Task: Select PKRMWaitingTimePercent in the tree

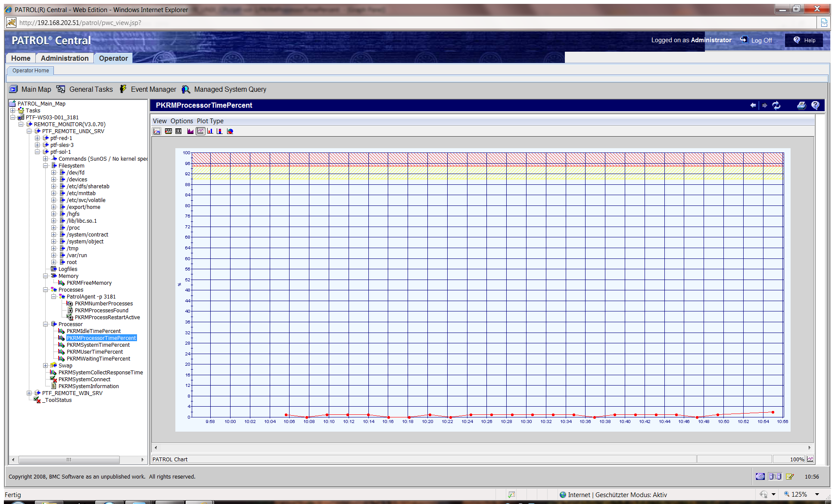Action: (98, 359)
